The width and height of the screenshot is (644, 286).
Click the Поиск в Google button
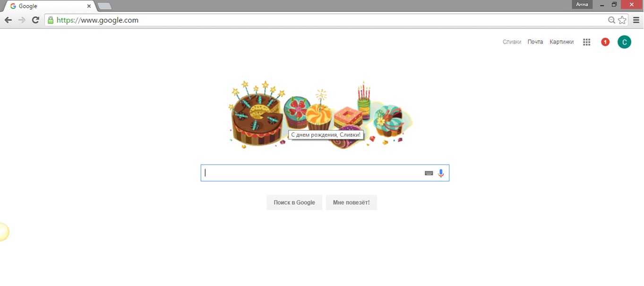pyautogui.click(x=294, y=202)
